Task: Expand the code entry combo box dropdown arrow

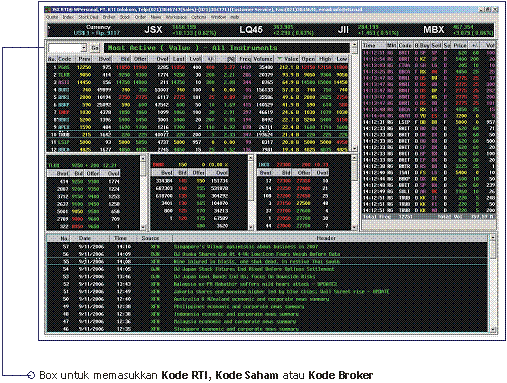Action: point(84,48)
